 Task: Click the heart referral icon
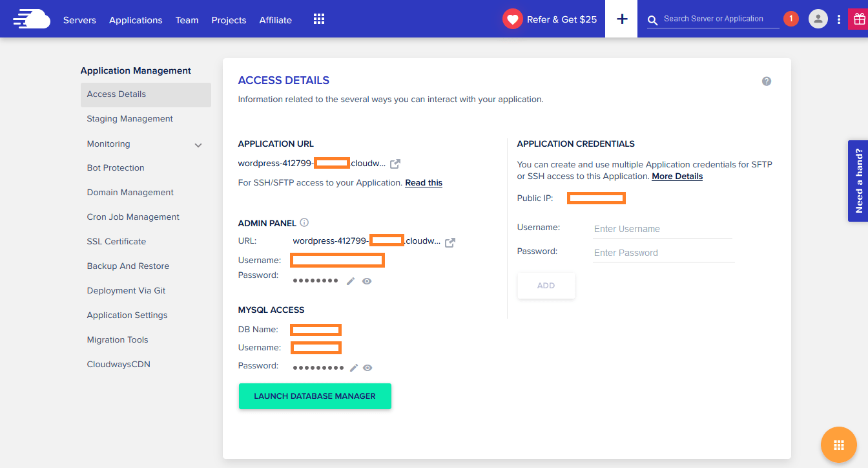513,19
